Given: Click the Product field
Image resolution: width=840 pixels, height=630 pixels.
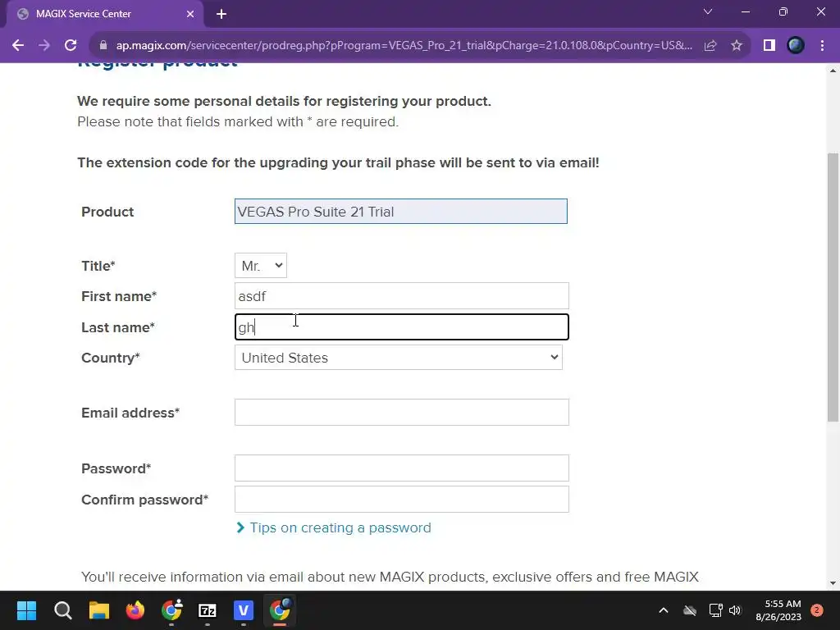Looking at the screenshot, I should tap(400, 212).
